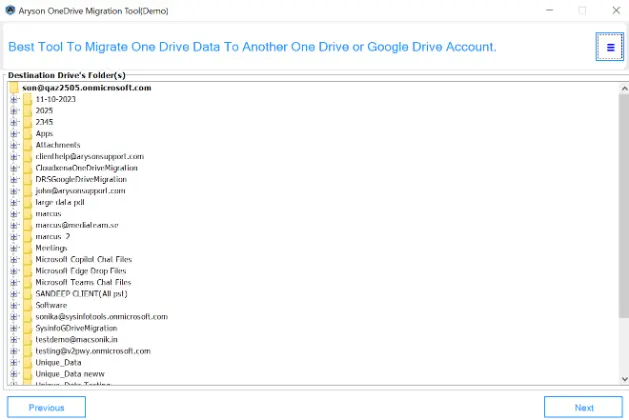Click the Apps folder icon
The height and width of the screenshot is (420, 629).
point(27,134)
